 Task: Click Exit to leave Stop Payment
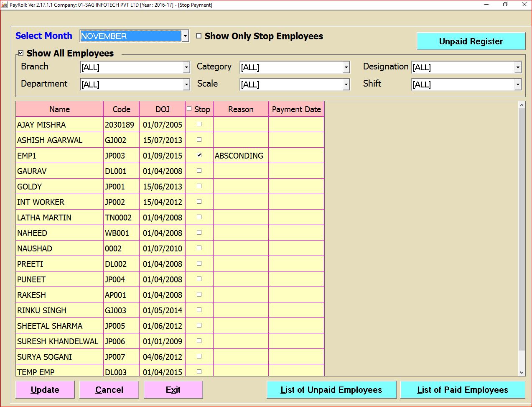[x=173, y=390]
